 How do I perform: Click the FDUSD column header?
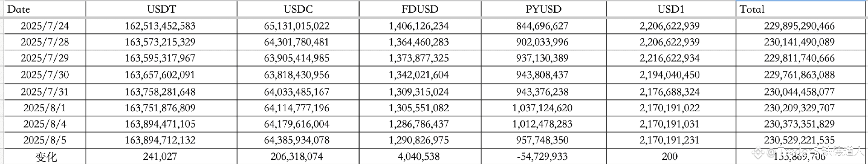tap(420, 9)
